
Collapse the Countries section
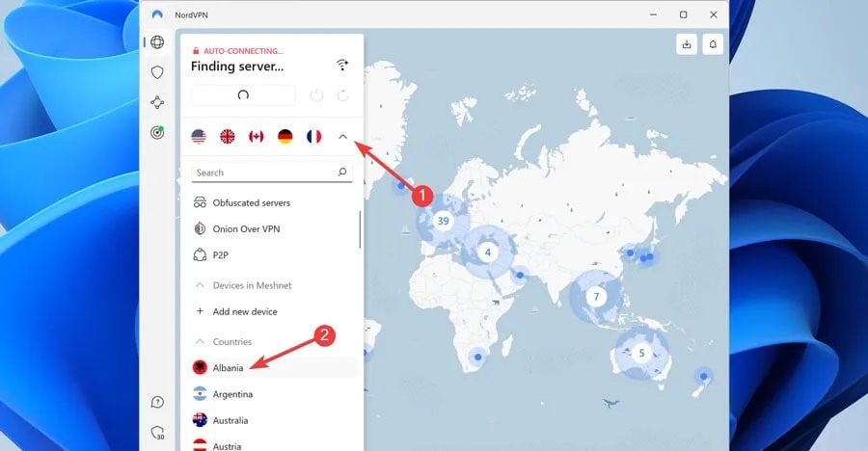point(200,341)
